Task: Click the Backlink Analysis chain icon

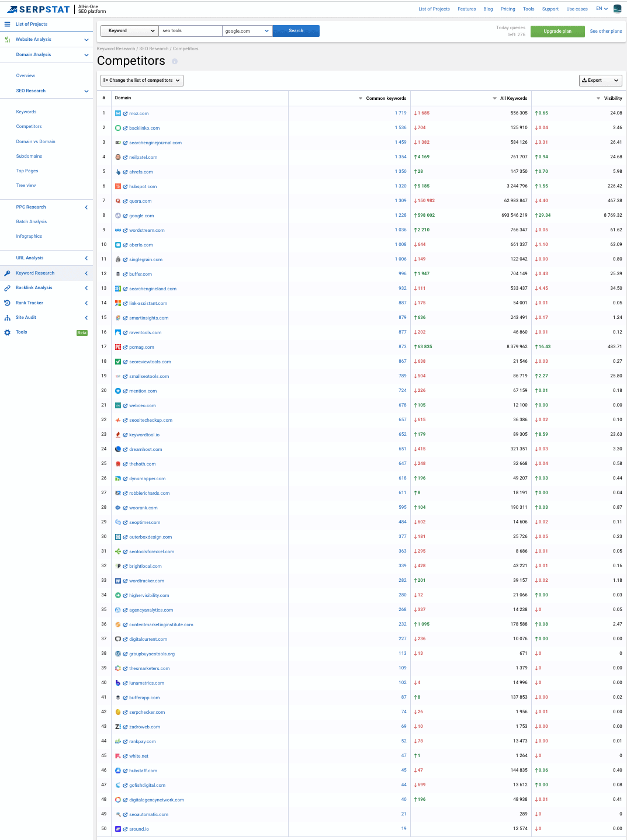Action: coord(8,288)
